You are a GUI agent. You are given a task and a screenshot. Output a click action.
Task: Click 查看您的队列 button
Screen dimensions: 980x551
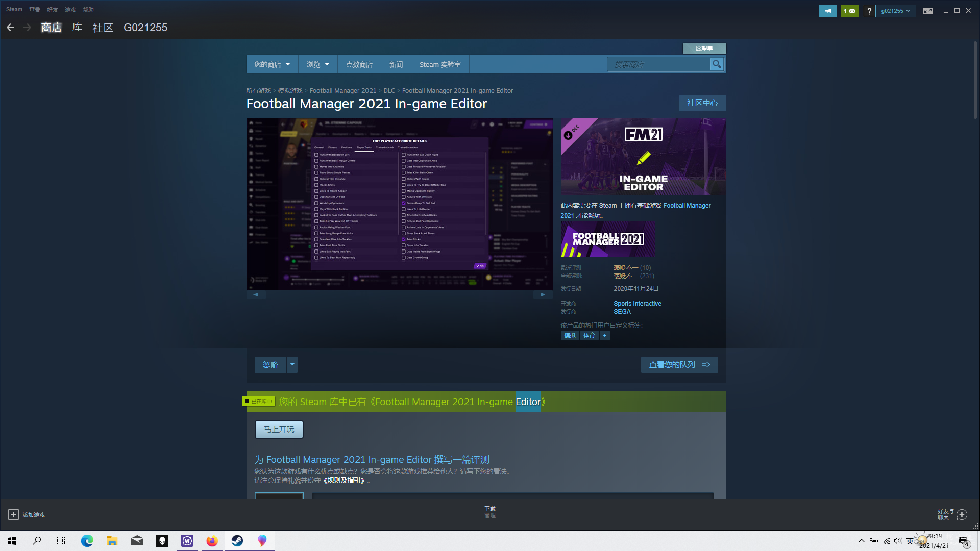click(679, 364)
